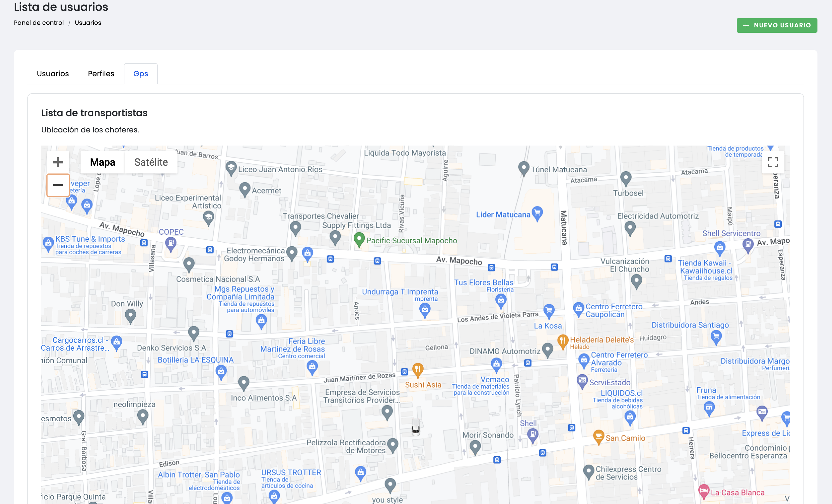Image resolution: width=832 pixels, height=504 pixels.
Task: Click the Cargocarros.cl shop pin
Action: 117,343
